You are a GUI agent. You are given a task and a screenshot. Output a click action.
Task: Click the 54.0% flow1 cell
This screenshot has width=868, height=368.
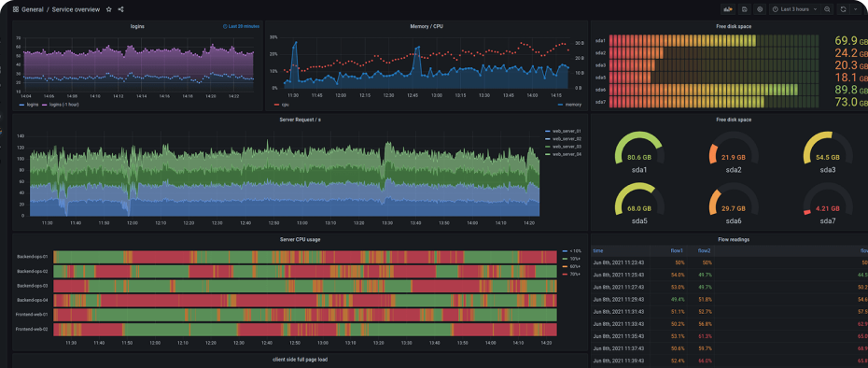(679, 275)
